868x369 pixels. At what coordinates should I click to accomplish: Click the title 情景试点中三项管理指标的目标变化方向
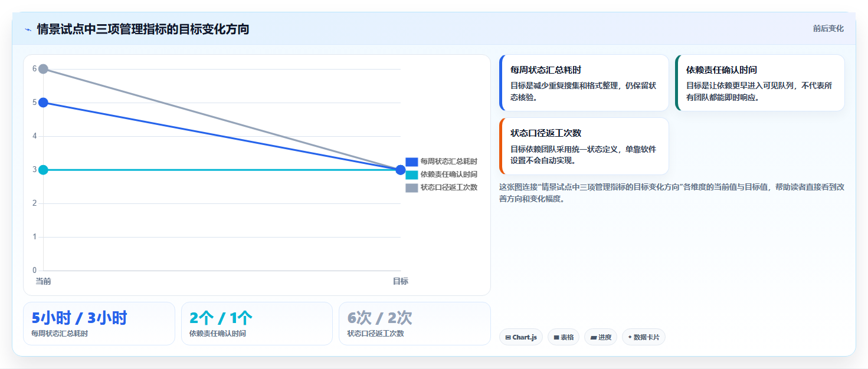tap(143, 29)
